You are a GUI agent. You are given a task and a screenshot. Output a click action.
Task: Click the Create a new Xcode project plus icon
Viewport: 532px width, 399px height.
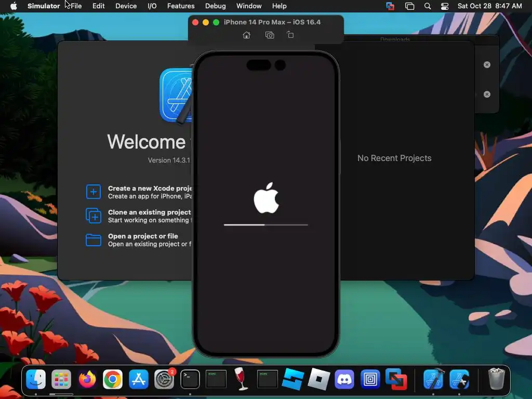tap(94, 192)
